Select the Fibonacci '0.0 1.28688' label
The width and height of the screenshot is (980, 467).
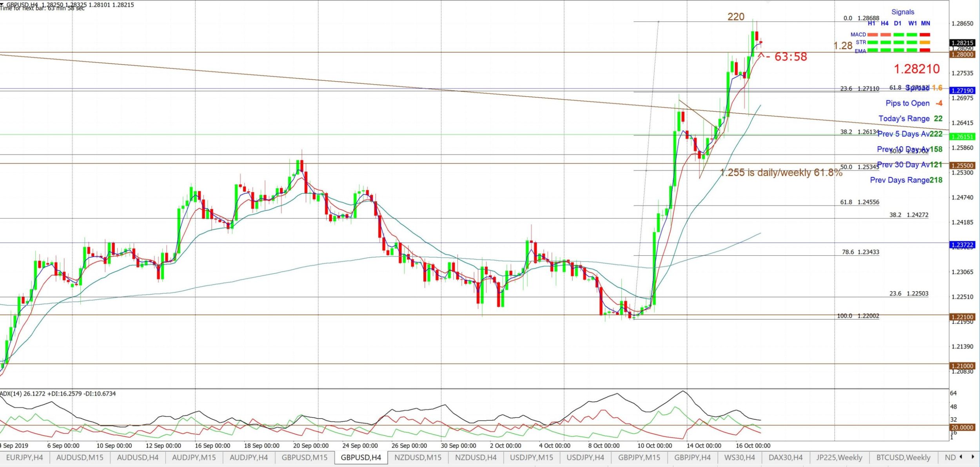pyautogui.click(x=861, y=18)
